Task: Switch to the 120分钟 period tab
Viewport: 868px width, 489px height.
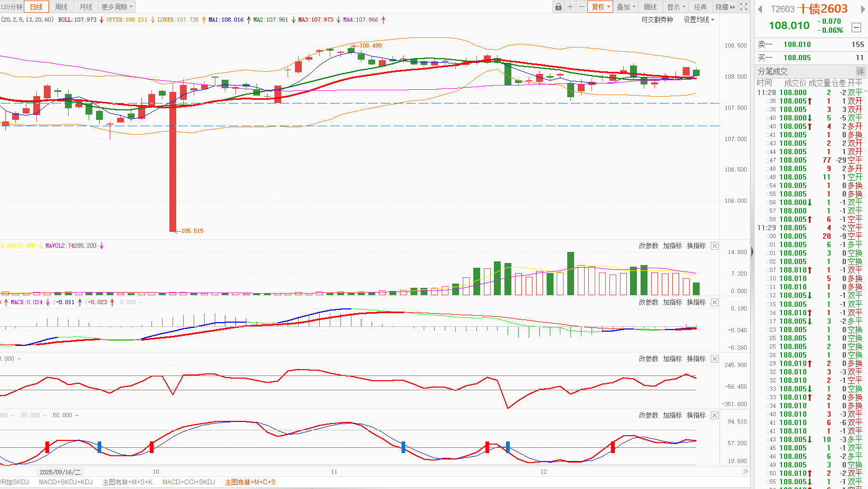Action: pyautogui.click(x=12, y=7)
